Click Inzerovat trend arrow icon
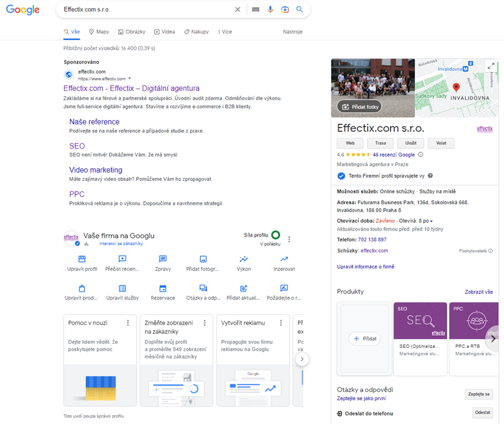 pyautogui.click(x=284, y=259)
